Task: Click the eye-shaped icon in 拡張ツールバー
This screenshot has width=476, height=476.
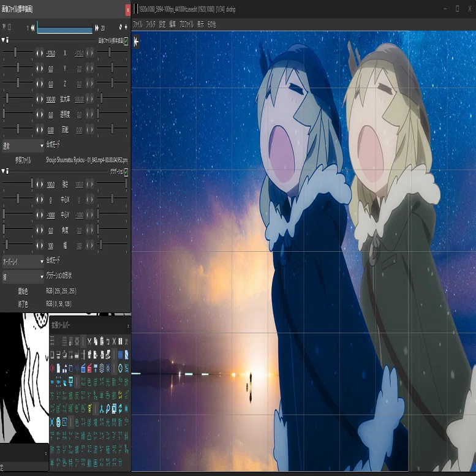Action: pyautogui.click(x=58, y=422)
